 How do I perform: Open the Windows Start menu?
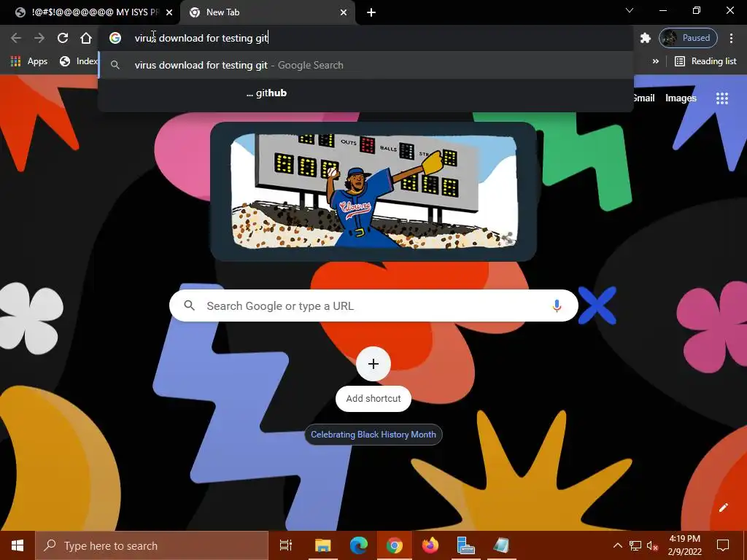[x=18, y=545]
